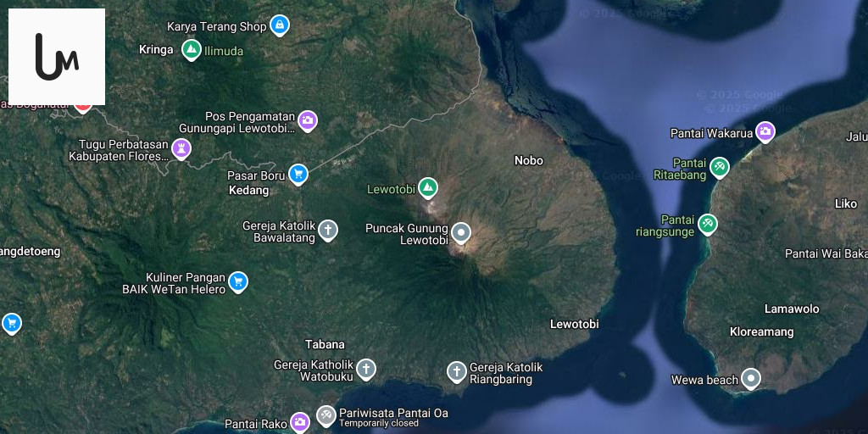Click the Nobo village label
Screen dimensions: 868x434
point(529,160)
